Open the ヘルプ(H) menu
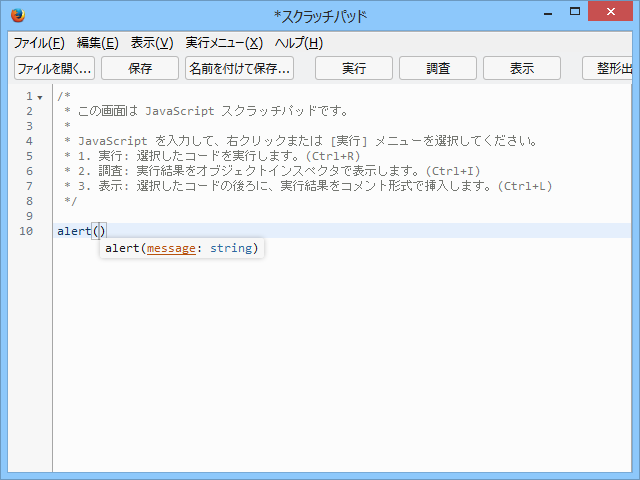The image size is (640, 480). pyautogui.click(x=299, y=43)
